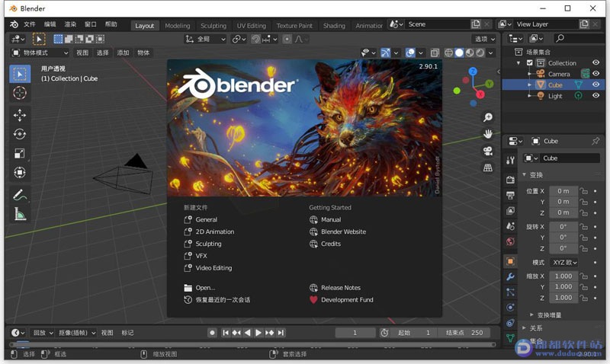Select the Transform tool

pyautogui.click(x=20, y=172)
